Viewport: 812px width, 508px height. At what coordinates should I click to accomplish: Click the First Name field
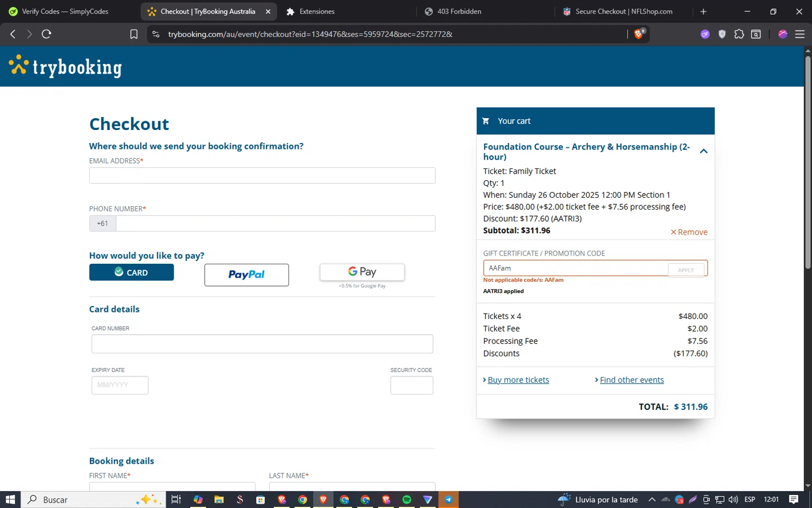[x=172, y=486]
